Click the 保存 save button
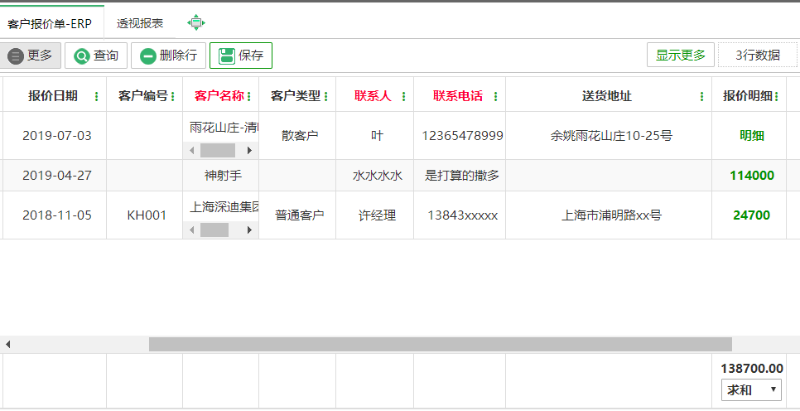 240,56
